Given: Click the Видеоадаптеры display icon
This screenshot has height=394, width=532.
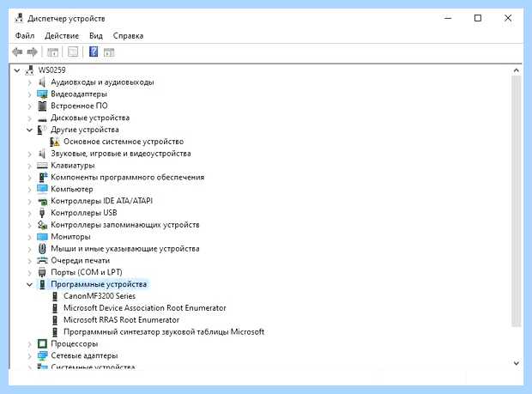Looking at the screenshot, I should [42, 94].
